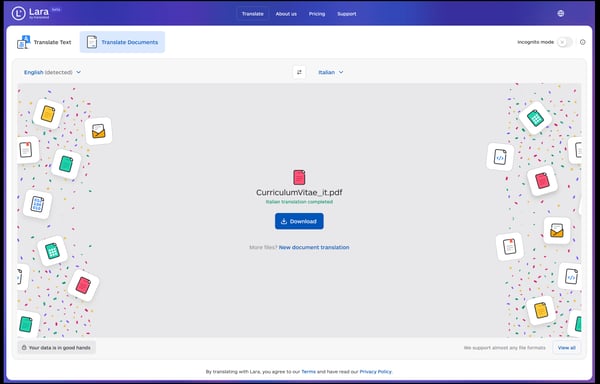Screen dimensions: 600x384
Task: Click the red PDF file icon above CurriculumVitae_it.pdf
Action: click(299, 177)
